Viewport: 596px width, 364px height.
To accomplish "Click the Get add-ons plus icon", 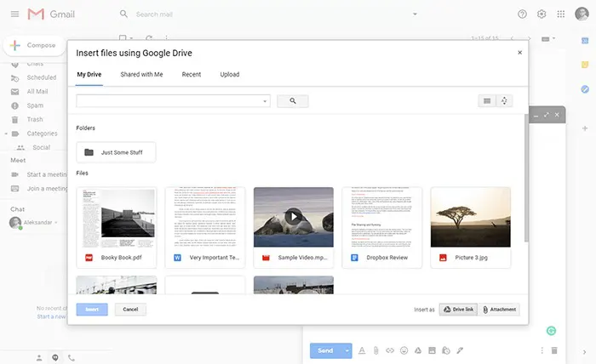I will tap(585, 128).
